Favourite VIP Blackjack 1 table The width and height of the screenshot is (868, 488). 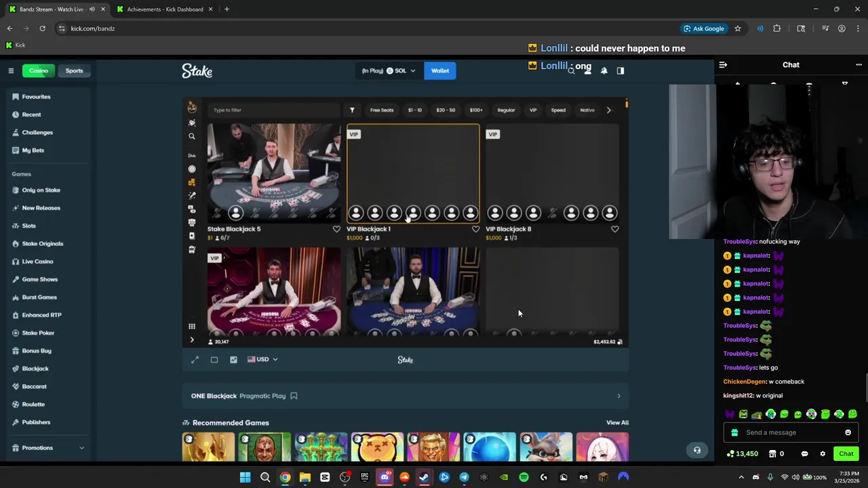[x=475, y=229]
